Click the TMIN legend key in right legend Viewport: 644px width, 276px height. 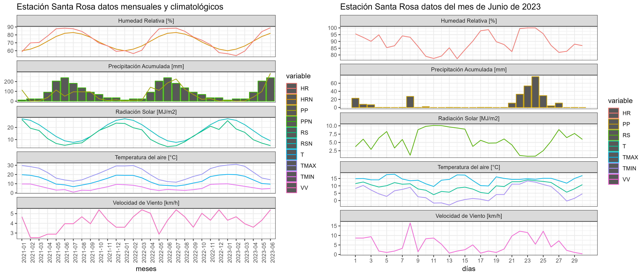pos(614,168)
